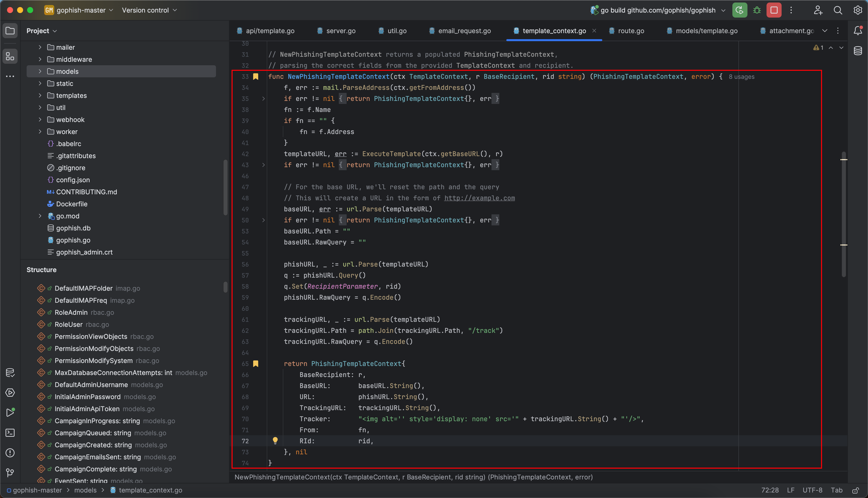868x498 pixels.
Task: Open More Actions vertical dots in toolbar
Action: pos(791,10)
